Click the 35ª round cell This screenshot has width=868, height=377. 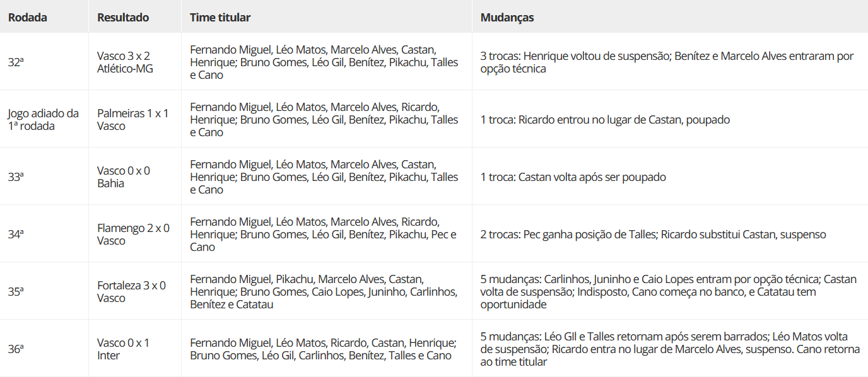coord(16,292)
